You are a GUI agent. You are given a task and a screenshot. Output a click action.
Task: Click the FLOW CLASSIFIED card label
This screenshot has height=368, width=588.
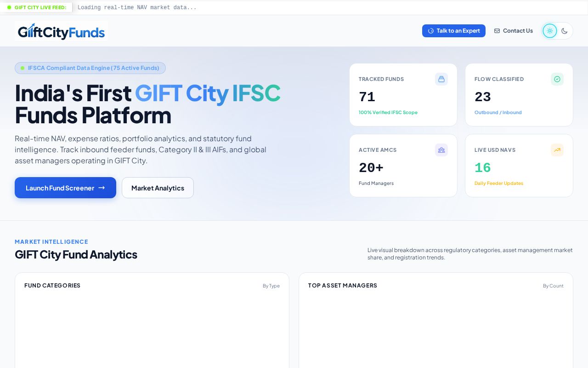[x=499, y=79]
